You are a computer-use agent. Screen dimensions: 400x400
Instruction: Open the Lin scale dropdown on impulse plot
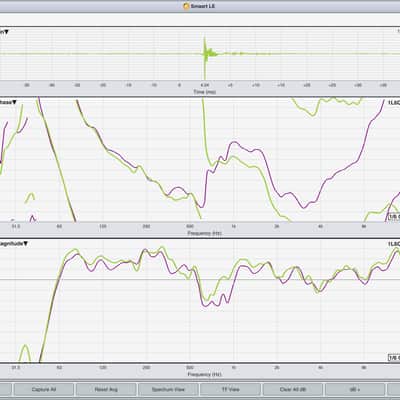4,32
